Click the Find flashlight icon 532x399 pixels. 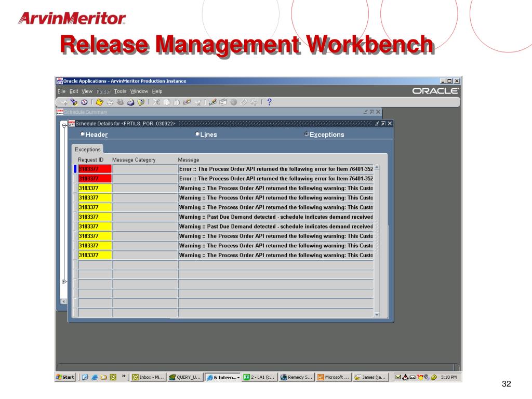(74, 102)
